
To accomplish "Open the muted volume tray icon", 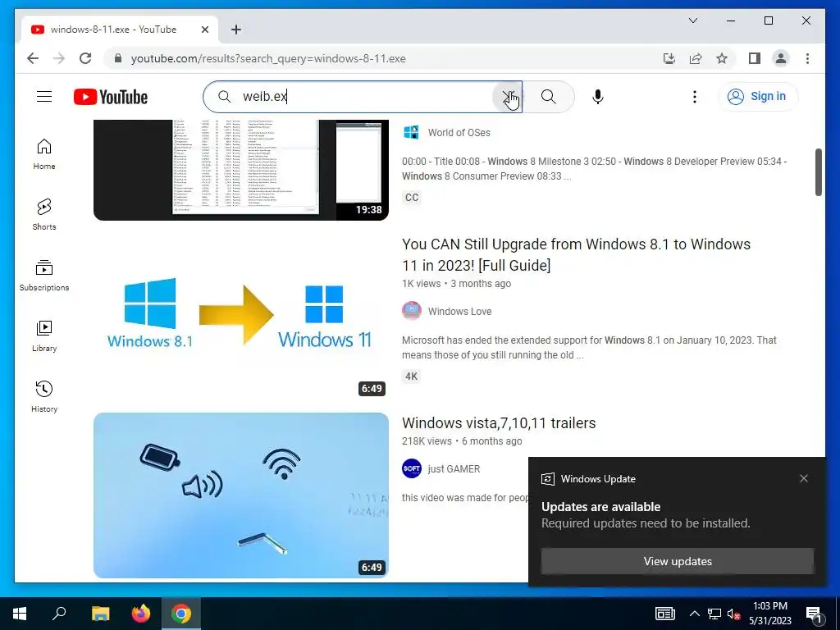I will point(734,614).
